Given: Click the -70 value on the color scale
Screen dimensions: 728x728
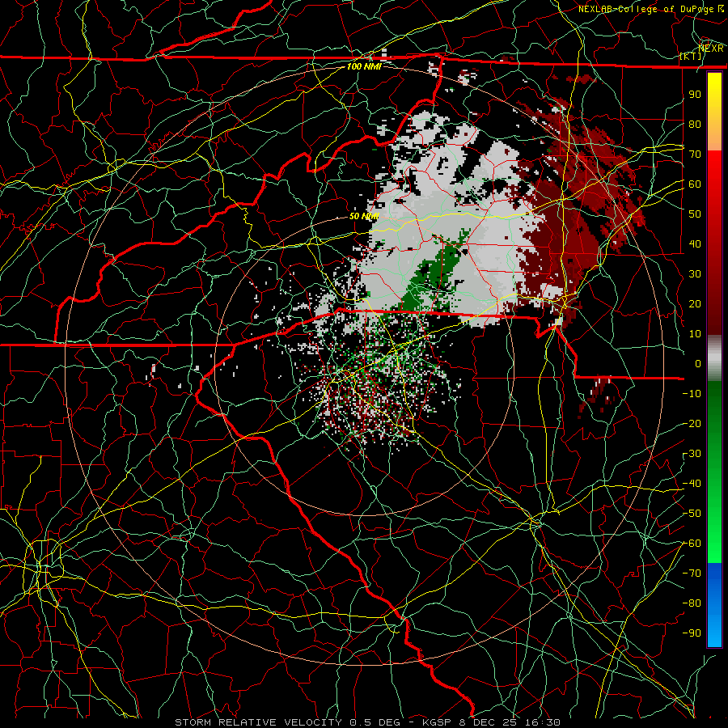Looking at the screenshot, I should point(692,574).
